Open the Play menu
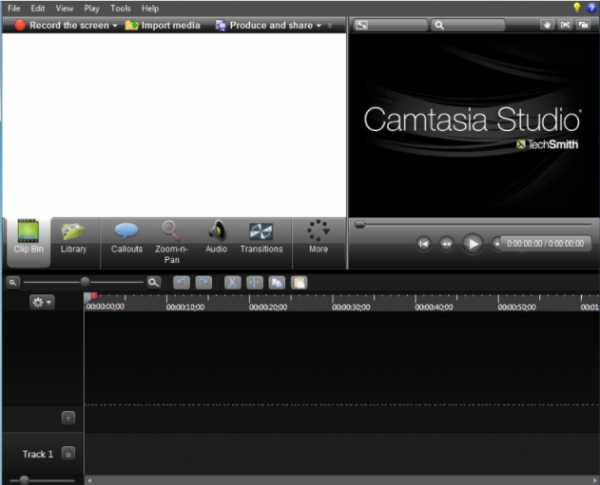This screenshot has width=600, height=485. pyautogui.click(x=92, y=8)
